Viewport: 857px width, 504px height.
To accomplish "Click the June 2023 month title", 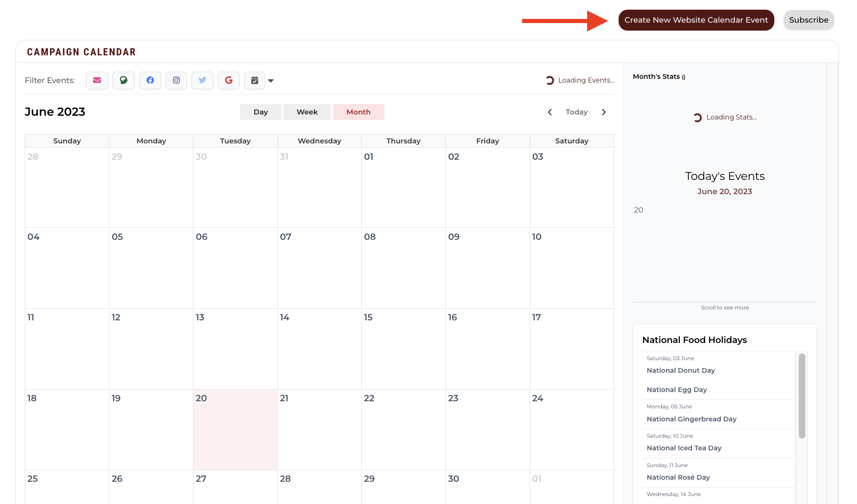I will coord(55,112).
